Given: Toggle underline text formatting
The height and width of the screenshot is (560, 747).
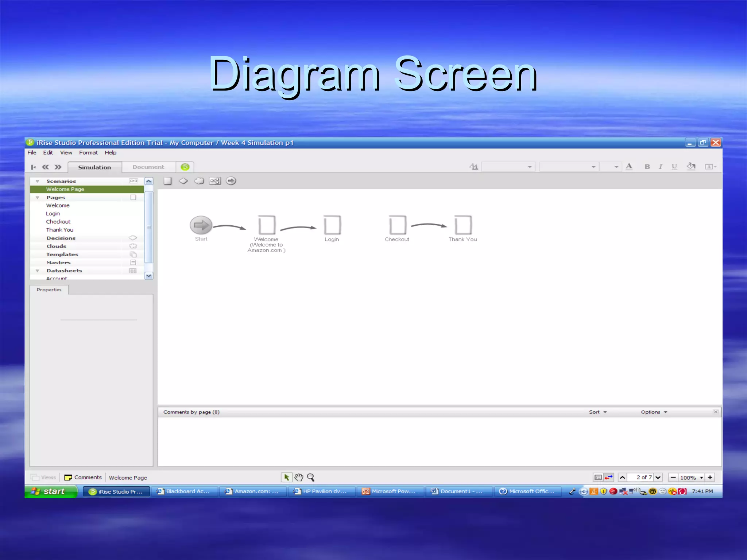Looking at the screenshot, I should [674, 167].
